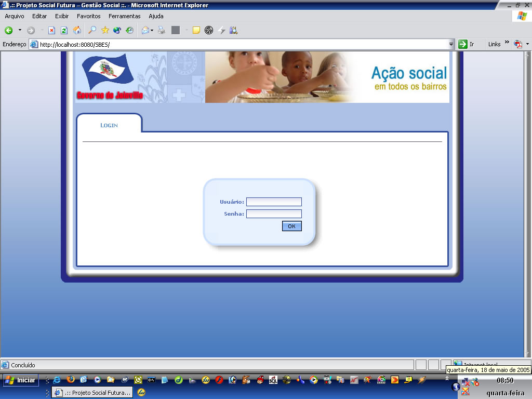The height and width of the screenshot is (399, 532).
Task: Click the OK login button
Action: [x=292, y=227]
